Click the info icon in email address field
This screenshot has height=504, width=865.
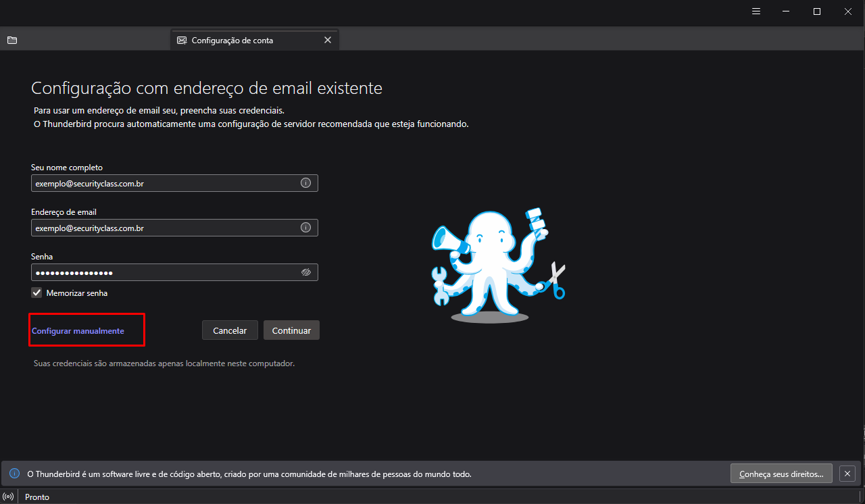[305, 228]
